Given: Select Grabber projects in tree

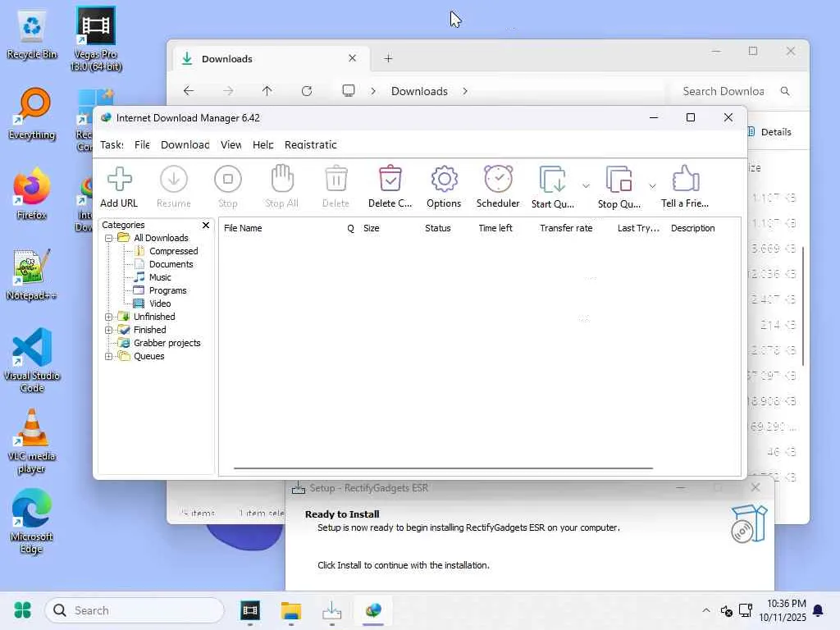Looking at the screenshot, I should tap(167, 343).
